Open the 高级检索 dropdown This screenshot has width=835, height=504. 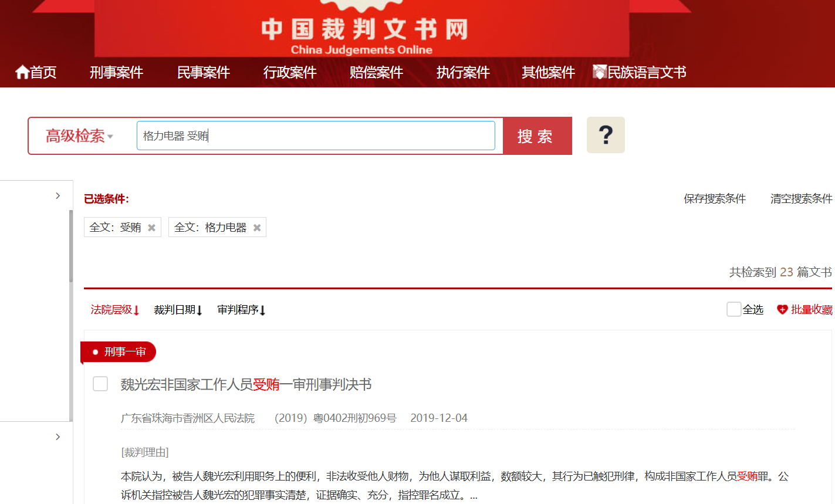(x=79, y=136)
